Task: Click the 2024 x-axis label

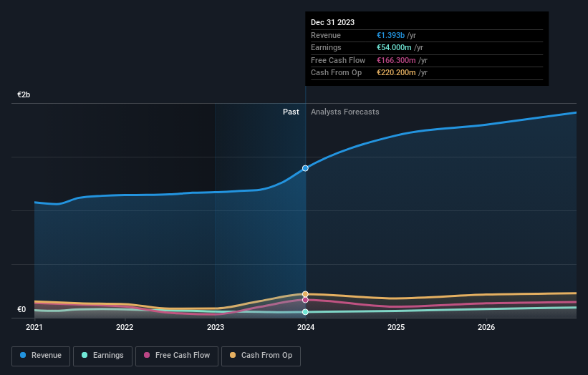Action: 306,327
